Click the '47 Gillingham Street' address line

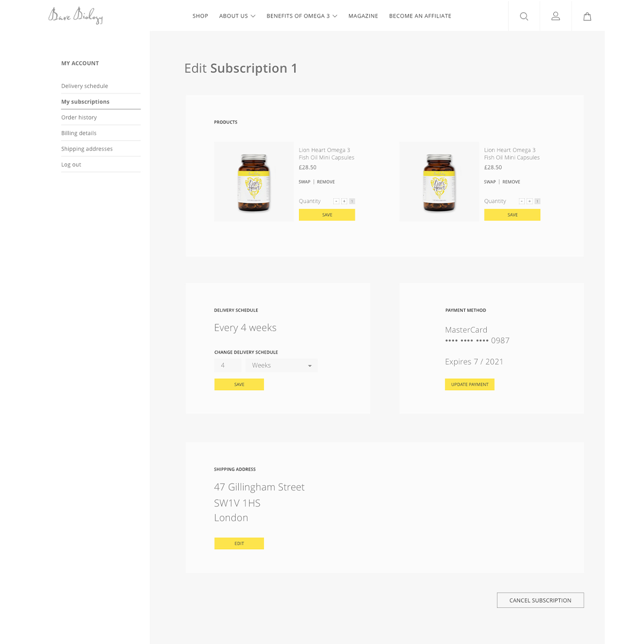(259, 487)
